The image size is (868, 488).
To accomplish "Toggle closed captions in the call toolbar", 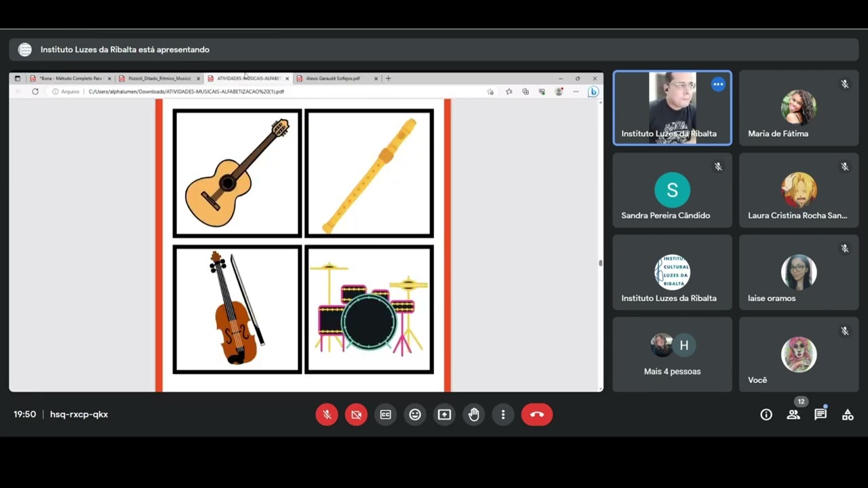I will pos(386,415).
